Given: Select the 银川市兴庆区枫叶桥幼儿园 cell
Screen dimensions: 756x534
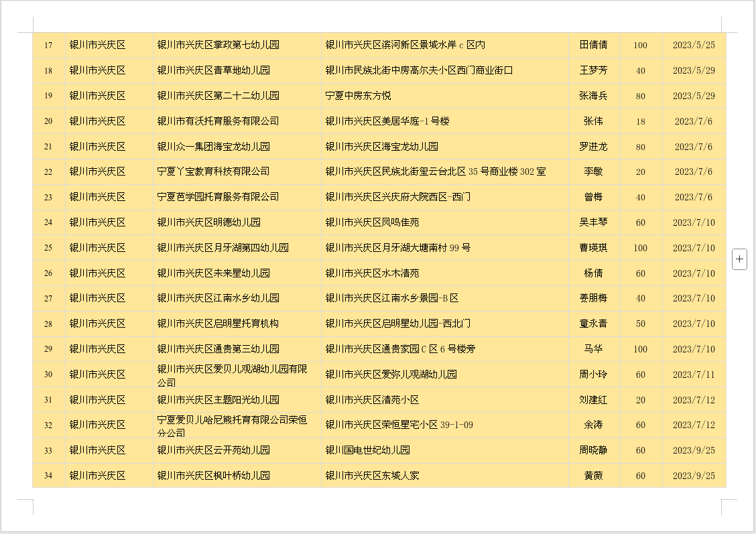Looking at the screenshot, I should [x=214, y=476].
